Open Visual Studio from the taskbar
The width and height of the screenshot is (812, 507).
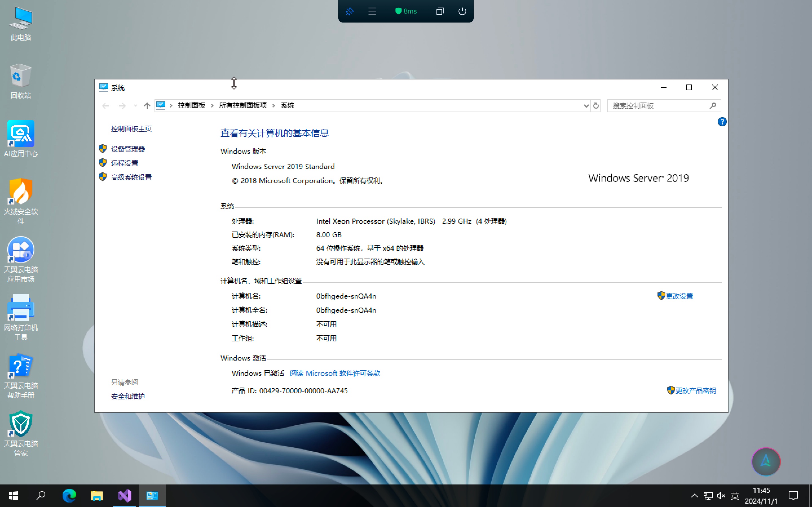pyautogui.click(x=125, y=496)
